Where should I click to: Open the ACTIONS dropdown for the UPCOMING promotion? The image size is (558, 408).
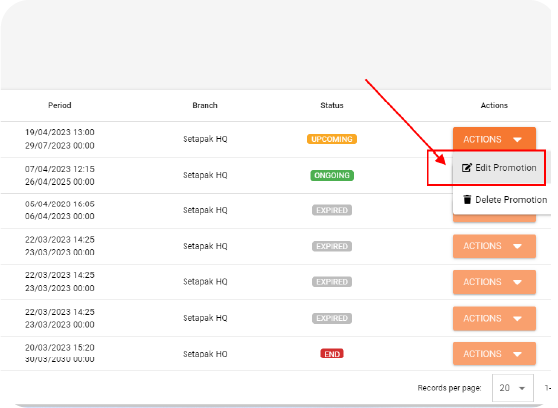(x=494, y=139)
